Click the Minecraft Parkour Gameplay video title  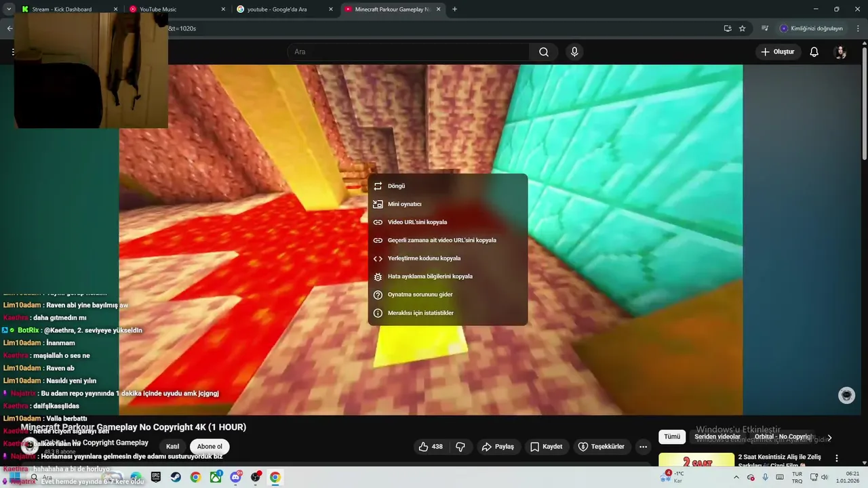tap(134, 427)
